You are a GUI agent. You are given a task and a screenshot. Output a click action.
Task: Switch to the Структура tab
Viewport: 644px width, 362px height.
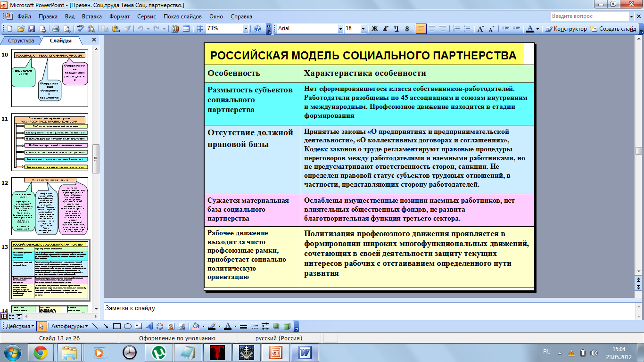pyautogui.click(x=21, y=41)
